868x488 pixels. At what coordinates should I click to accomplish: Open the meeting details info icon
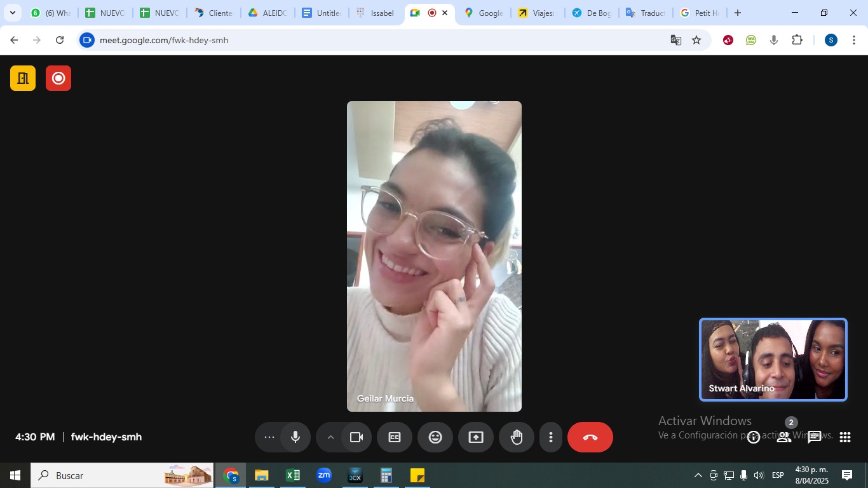[754, 437]
